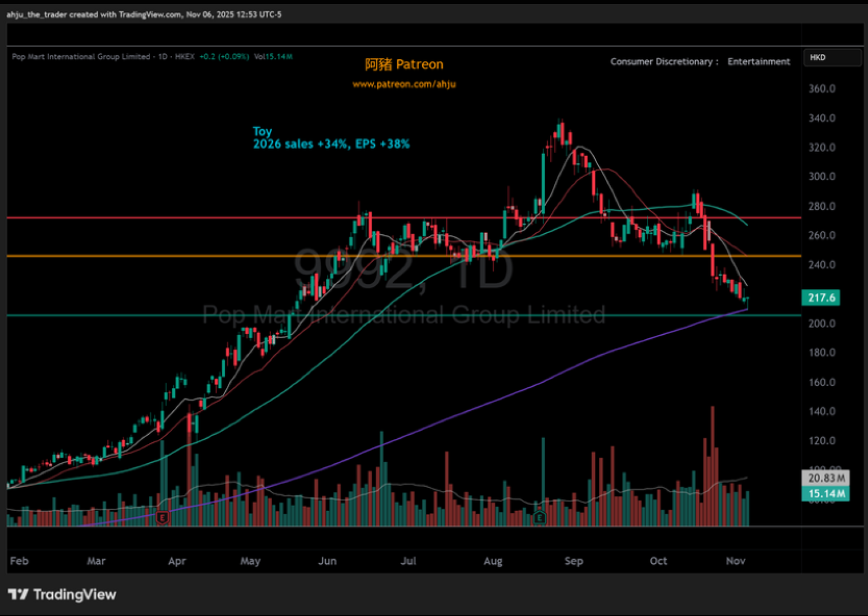Screen dimensions: 868x616
Task: Click the Sep label on the time axis
Action: tap(573, 561)
